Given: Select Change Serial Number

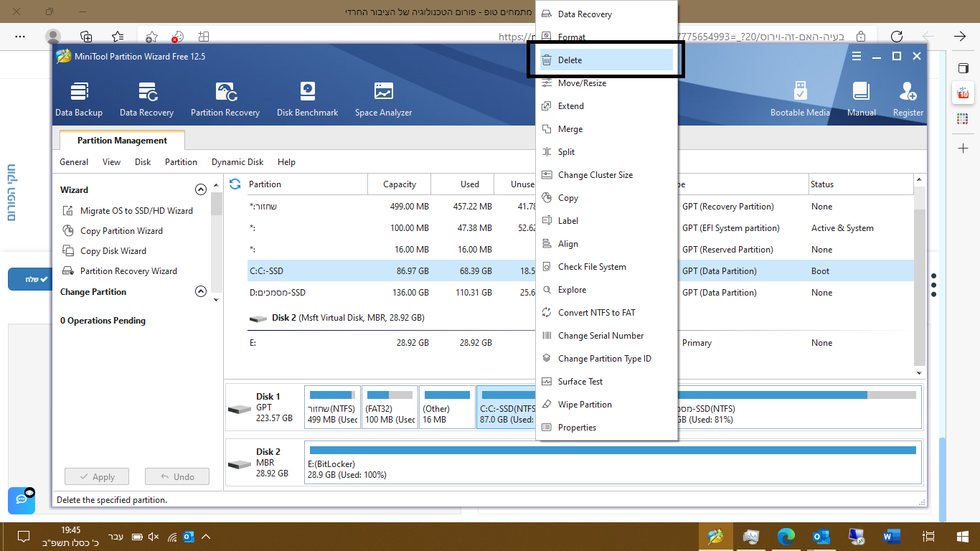Looking at the screenshot, I should (x=606, y=336).
